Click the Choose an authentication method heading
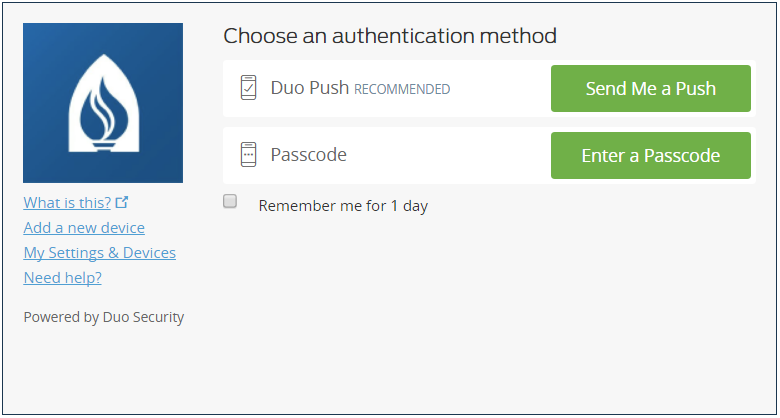 point(390,36)
